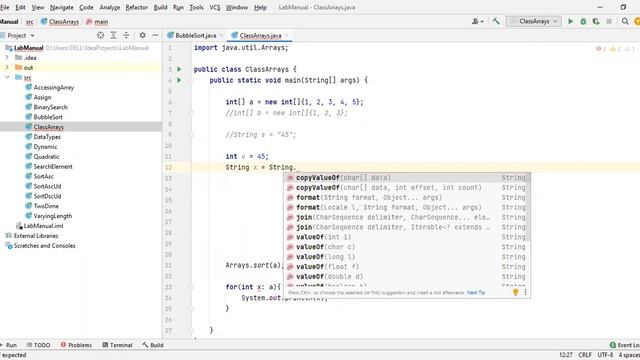Viewport: 640px width, 360px height.
Task: Click run gutter icon beside main method
Action: tap(179, 80)
